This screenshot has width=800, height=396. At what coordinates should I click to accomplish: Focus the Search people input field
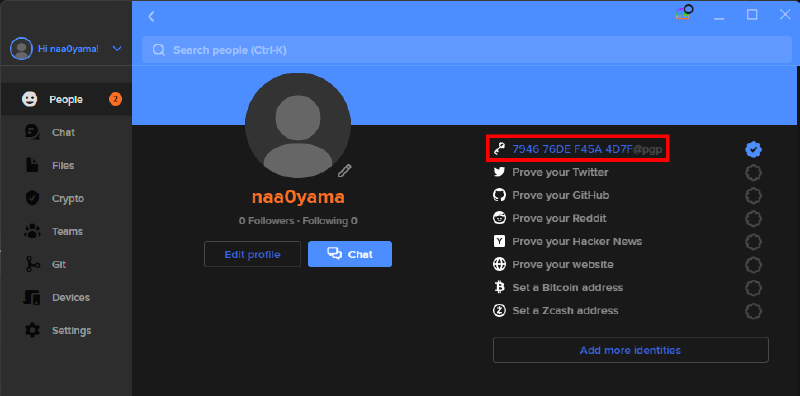point(466,50)
